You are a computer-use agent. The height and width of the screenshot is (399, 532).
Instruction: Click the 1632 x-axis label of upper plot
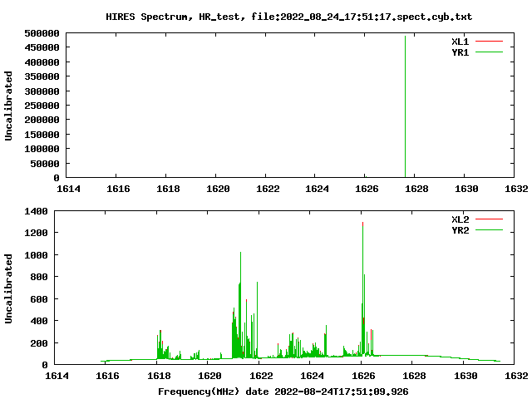tap(516, 189)
